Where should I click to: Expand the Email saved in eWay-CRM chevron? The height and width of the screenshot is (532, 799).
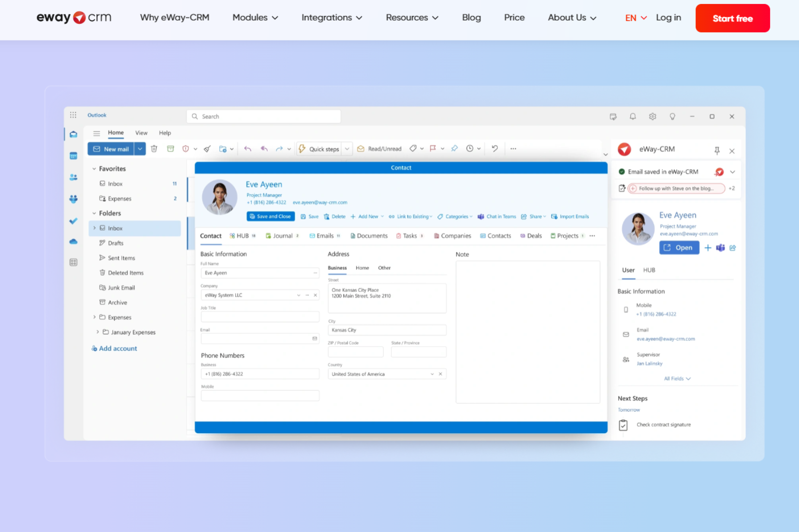733,172
